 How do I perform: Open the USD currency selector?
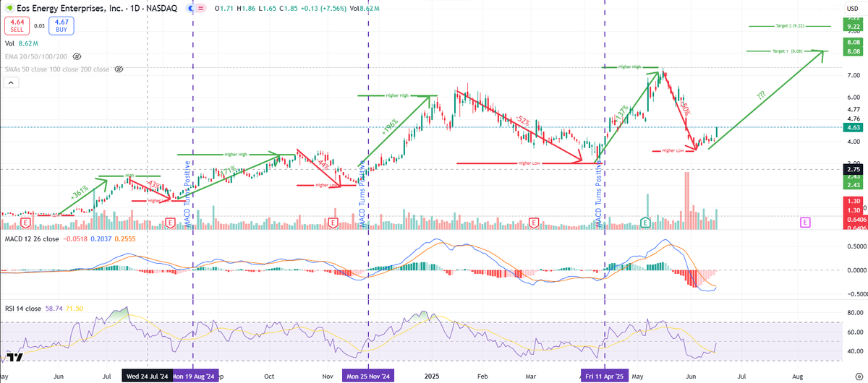(x=852, y=9)
